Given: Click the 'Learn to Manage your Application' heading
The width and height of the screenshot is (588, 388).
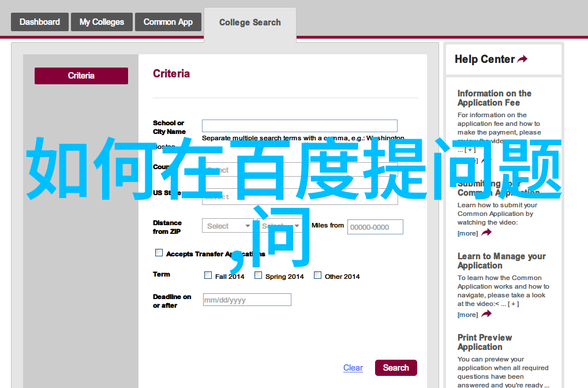Looking at the screenshot, I should (x=501, y=261).
